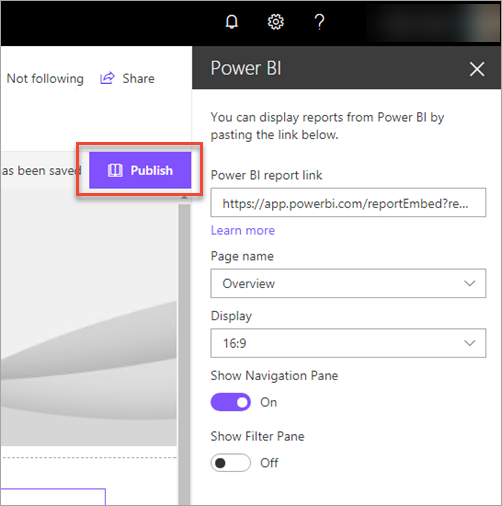Image resolution: width=502 pixels, height=506 pixels.
Task: Turn off Show Navigation Pane toggle
Action: 231,402
